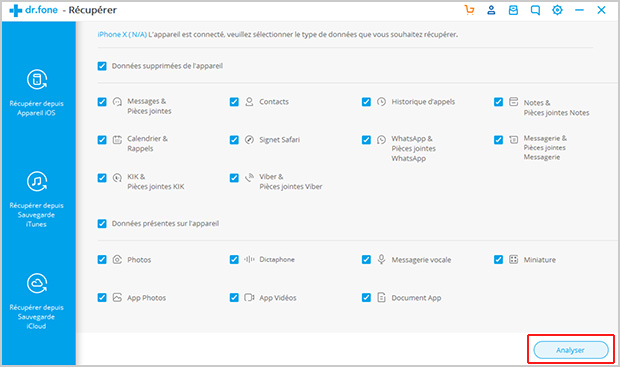This screenshot has height=367, width=620.
Task: Toggle Données supprimées de l'appareil checkbox
Action: tap(102, 66)
